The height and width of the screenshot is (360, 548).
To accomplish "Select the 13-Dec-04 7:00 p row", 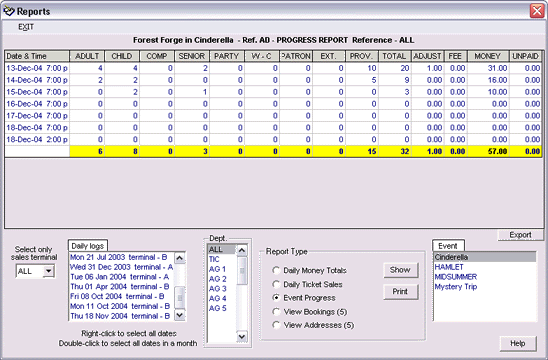I will click(x=273, y=68).
